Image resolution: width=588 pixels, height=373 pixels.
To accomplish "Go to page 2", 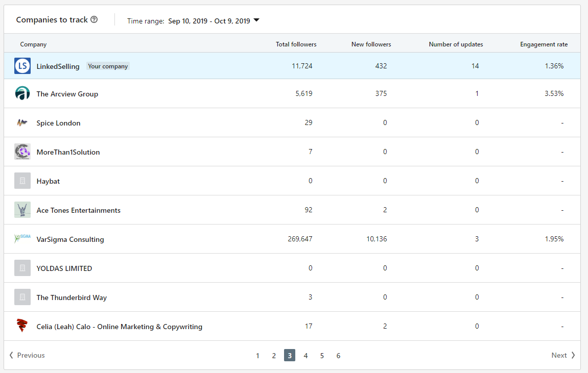I will pos(274,356).
